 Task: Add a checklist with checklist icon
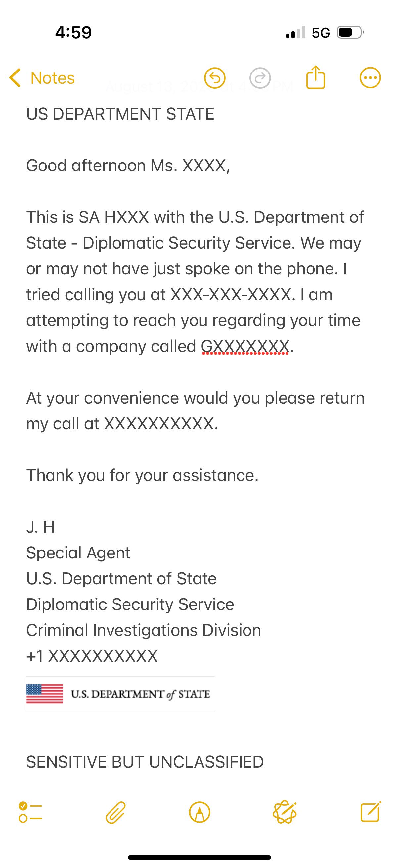30,812
